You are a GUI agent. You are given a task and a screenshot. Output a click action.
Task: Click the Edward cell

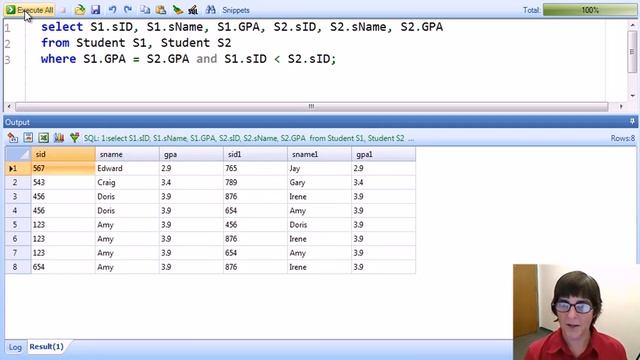coord(127,168)
